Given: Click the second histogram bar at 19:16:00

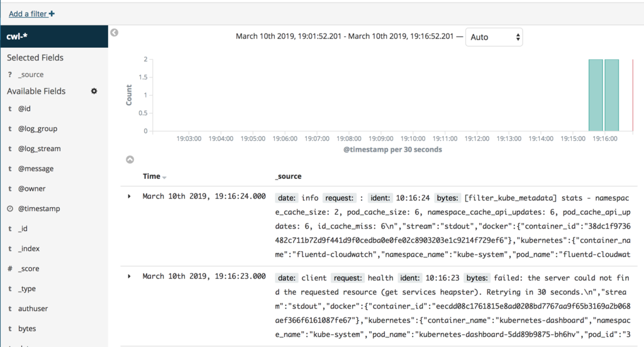Looking at the screenshot, I should 611,95.
